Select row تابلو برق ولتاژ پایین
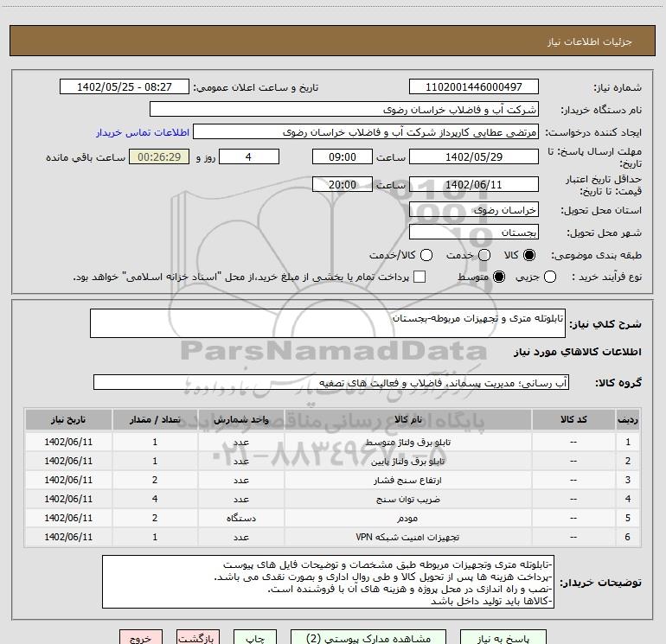This screenshot has height=644, width=666. click(333, 461)
